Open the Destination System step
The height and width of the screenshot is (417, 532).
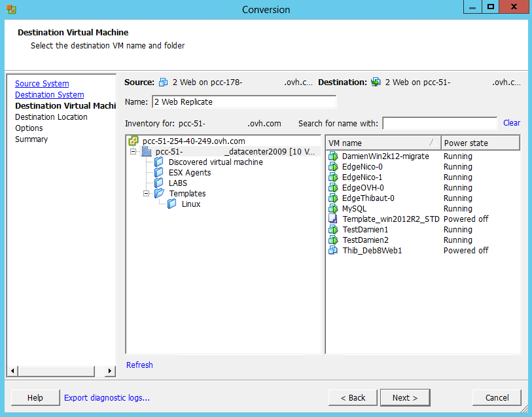tap(49, 95)
